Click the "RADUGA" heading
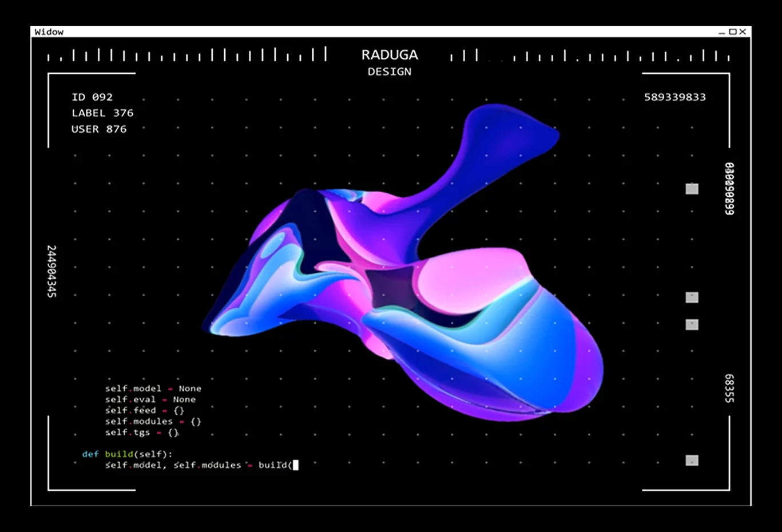 [x=390, y=55]
